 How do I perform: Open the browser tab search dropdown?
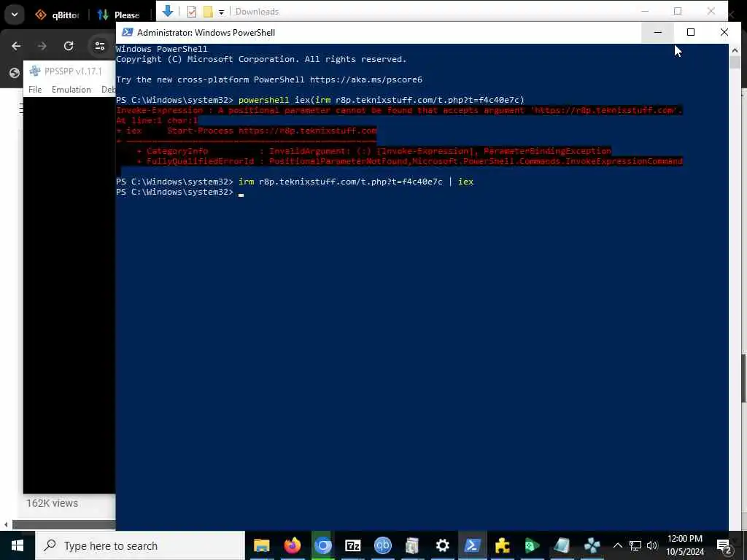tap(15, 15)
